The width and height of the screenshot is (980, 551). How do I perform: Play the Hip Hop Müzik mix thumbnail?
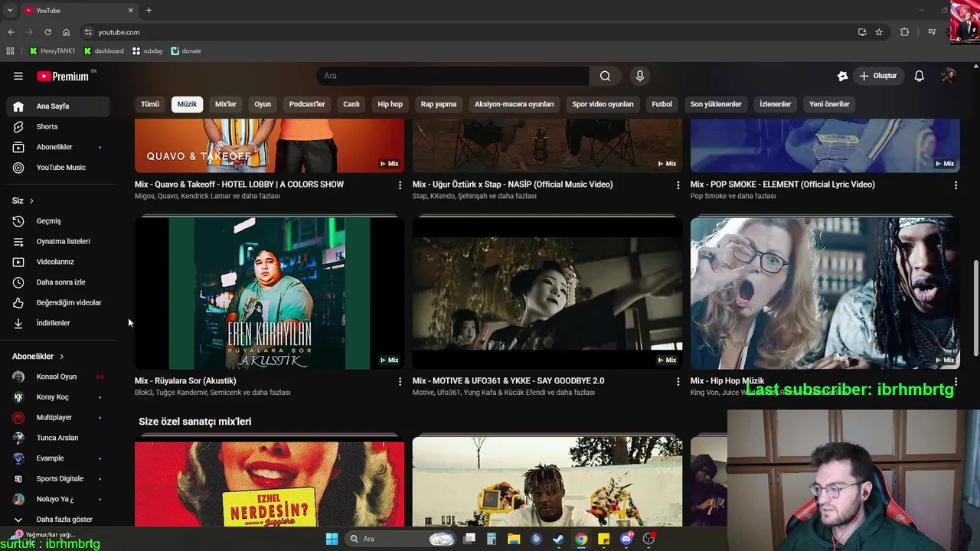(825, 293)
